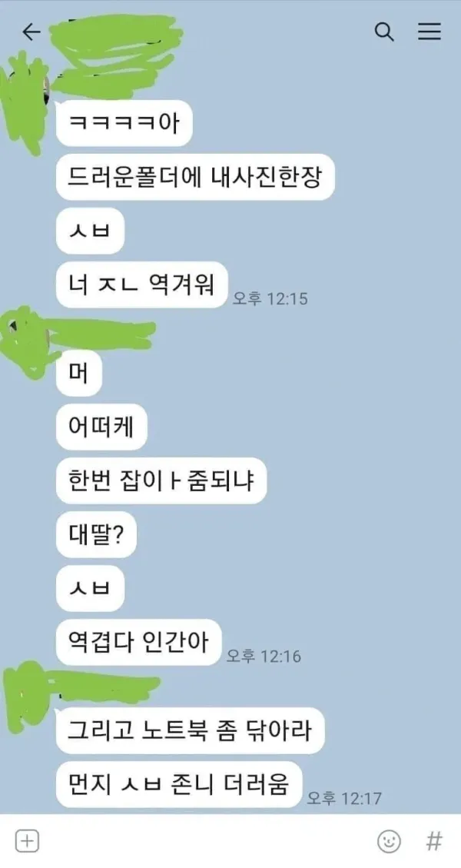Tap the message bubble '머'

pyautogui.click(x=71, y=374)
